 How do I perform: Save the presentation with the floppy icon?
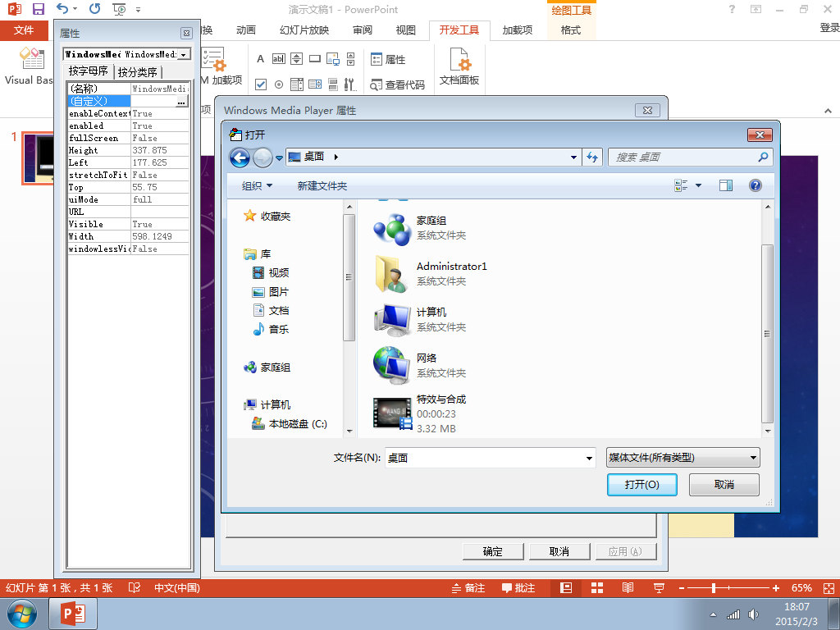(x=38, y=9)
